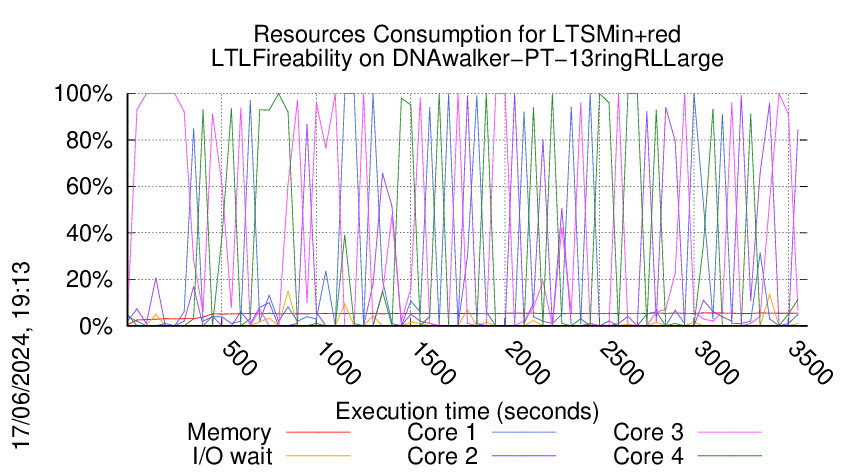
Task: Click the Core 2 legend label
Action: 442,456
